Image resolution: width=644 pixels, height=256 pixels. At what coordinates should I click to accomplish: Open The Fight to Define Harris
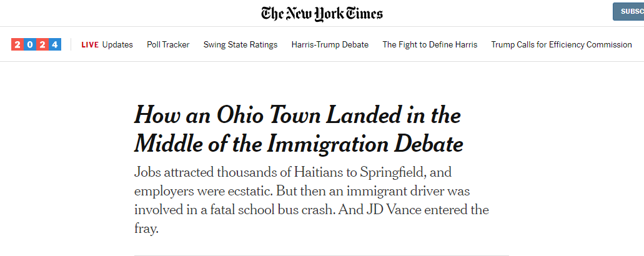430,44
